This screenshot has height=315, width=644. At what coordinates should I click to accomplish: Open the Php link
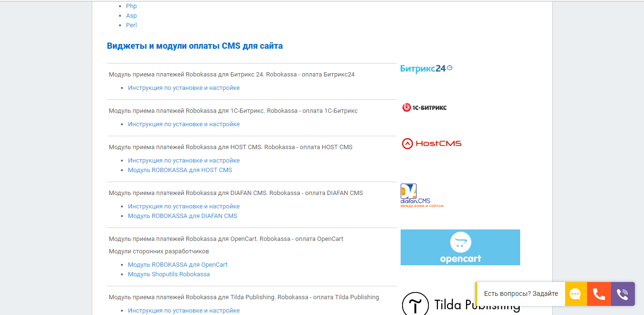(131, 6)
